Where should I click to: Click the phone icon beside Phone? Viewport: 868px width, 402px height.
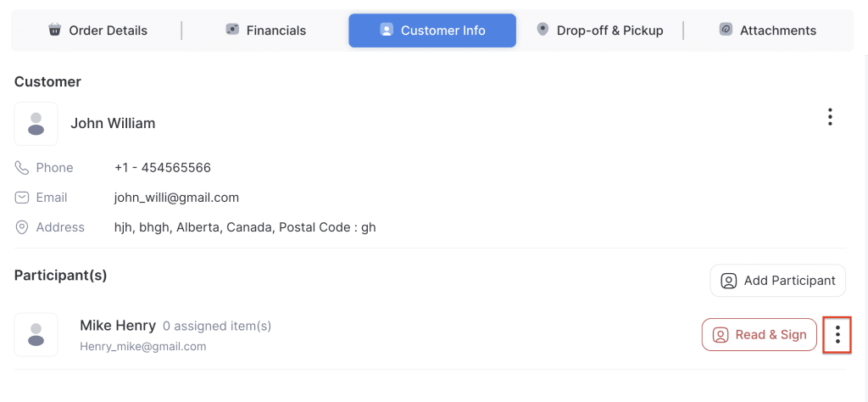point(22,168)
